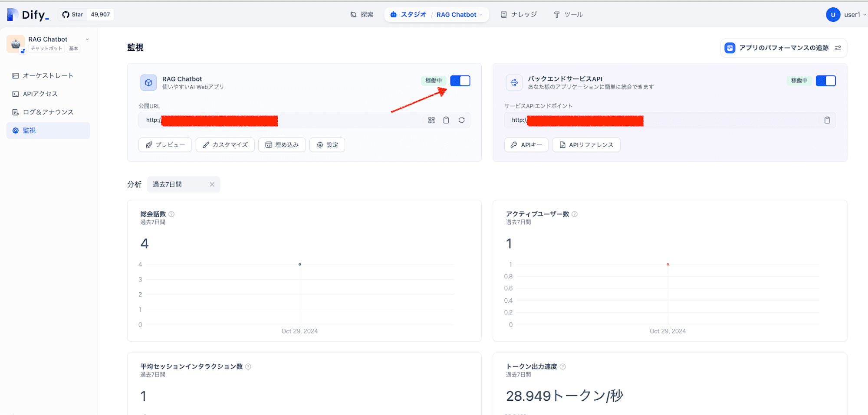This screenshot has height=415, width=868.
Task: Open the GitHub Star badge
Action: [x=72, y=15]
